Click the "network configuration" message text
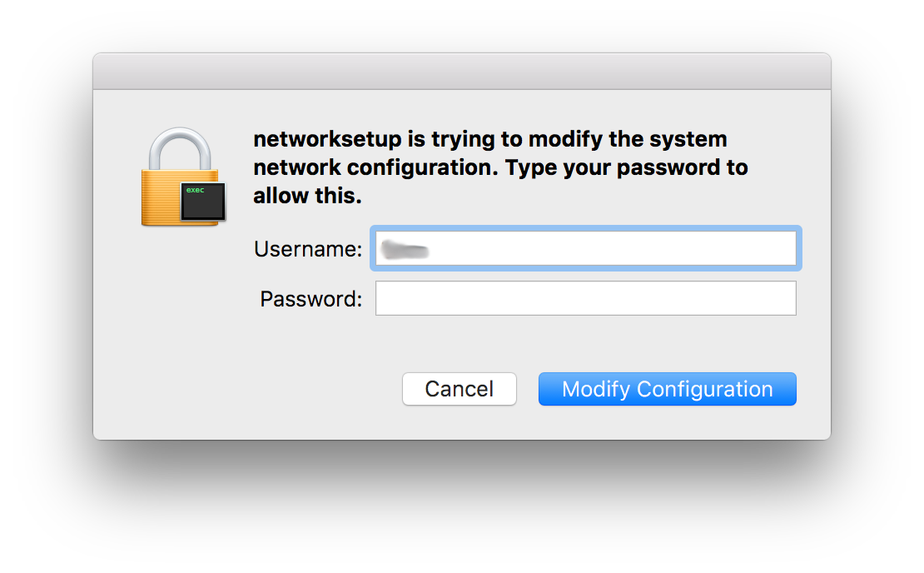Screen dimensions: 924x573 [x=375, y=167]
